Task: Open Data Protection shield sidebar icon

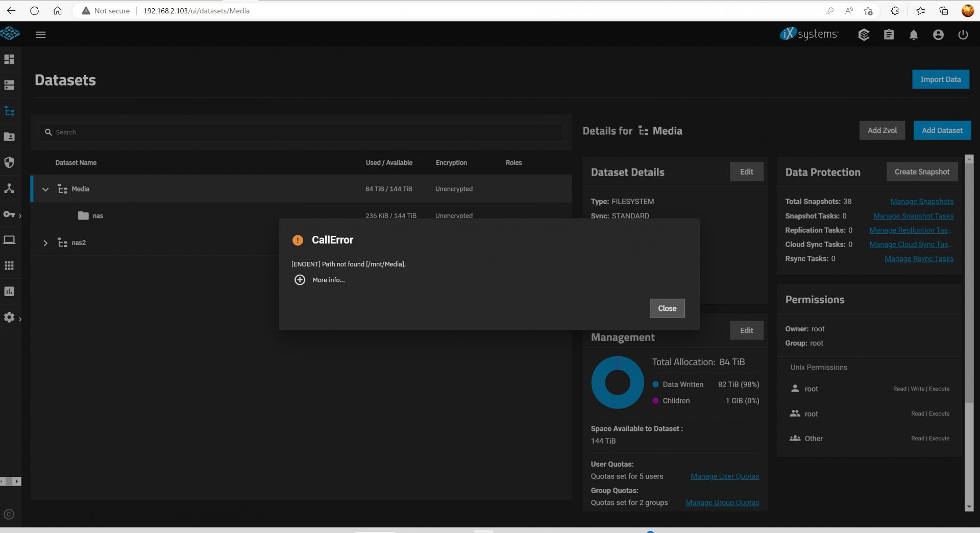Action: pyautogui.click(x=9, y=162)
